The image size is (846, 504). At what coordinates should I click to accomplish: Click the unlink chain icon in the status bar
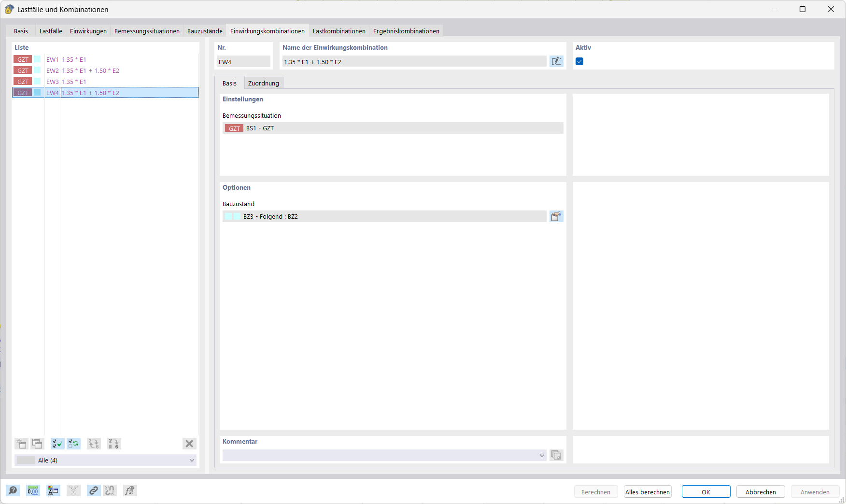coord(110,490)
